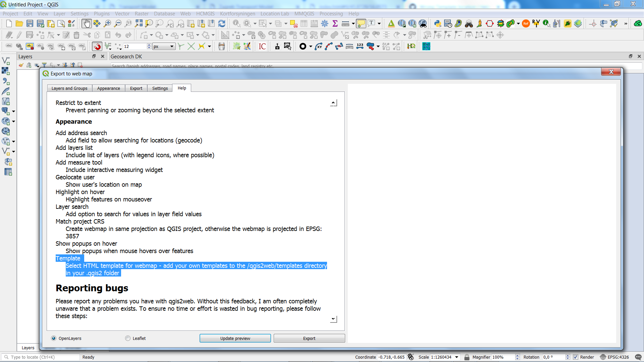Open the font units dropdown showing px
The image size is (644, 362).
164,46
